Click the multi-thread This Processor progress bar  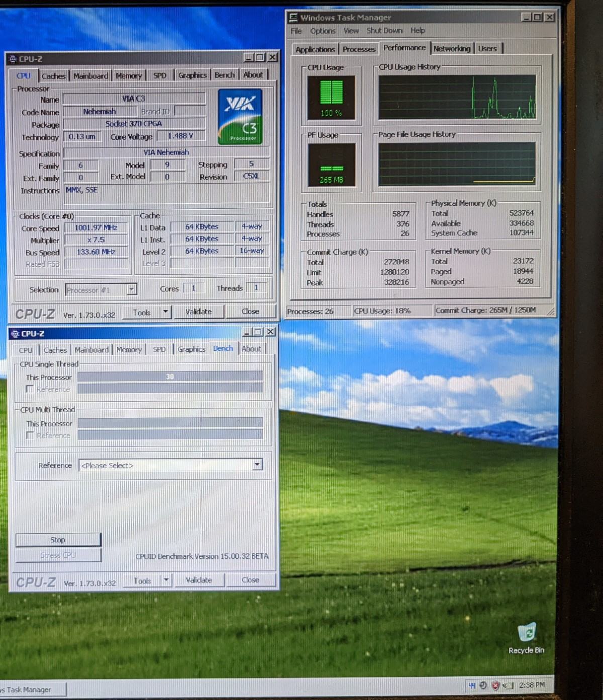pos(170,423)
